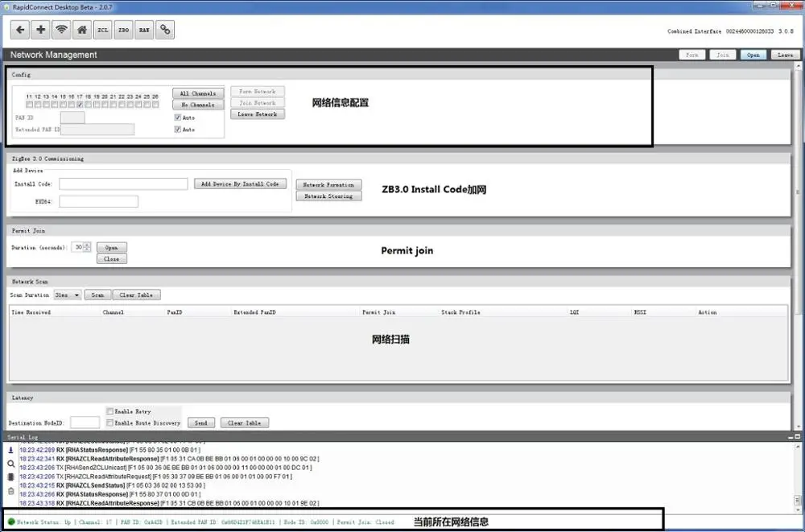805x532 pixels.
Task: Select All Channels button
Action: point(198,93)
